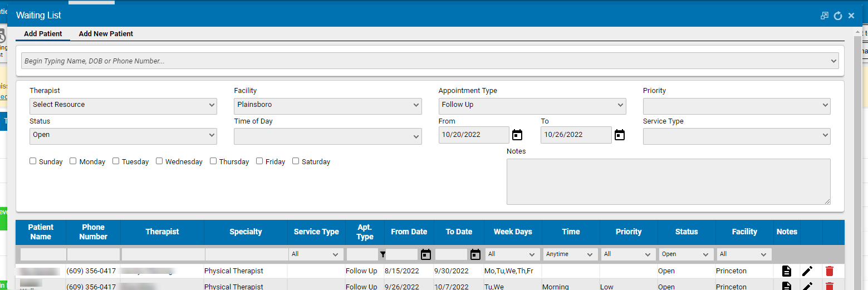The width and height of the screenshot is (868, 290).
Task: Sort by the Patient Name column header
Action: (x=41, y=232)
